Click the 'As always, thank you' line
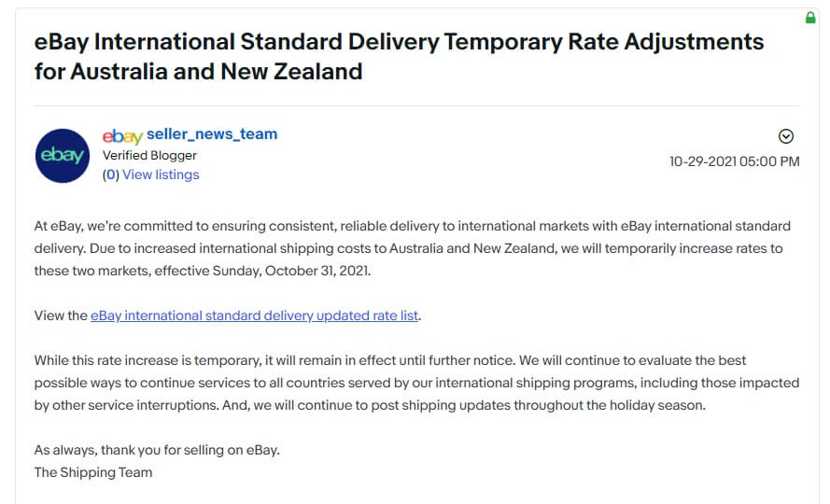The height and width of the screenshot is (504, 830). [x=157, y=450]
